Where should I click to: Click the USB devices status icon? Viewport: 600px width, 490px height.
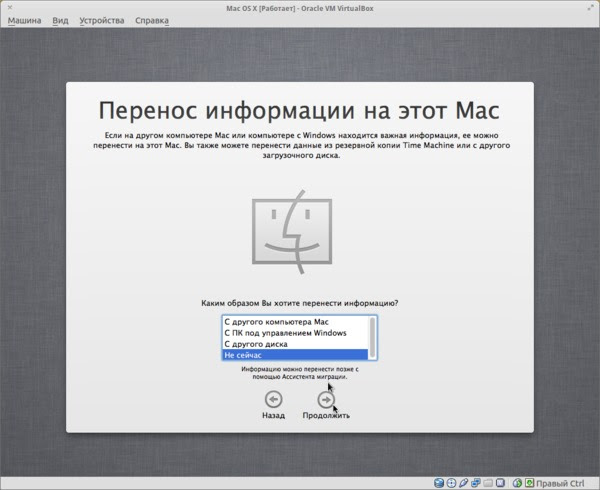463,483
